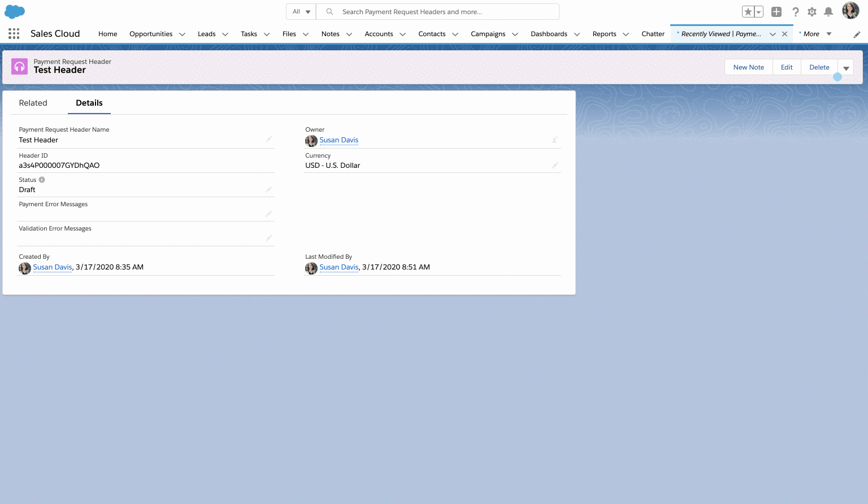This screenshot has height=504, width=868.
Task: Open the Setup gear icon
Action: click(x=811, y=11)
